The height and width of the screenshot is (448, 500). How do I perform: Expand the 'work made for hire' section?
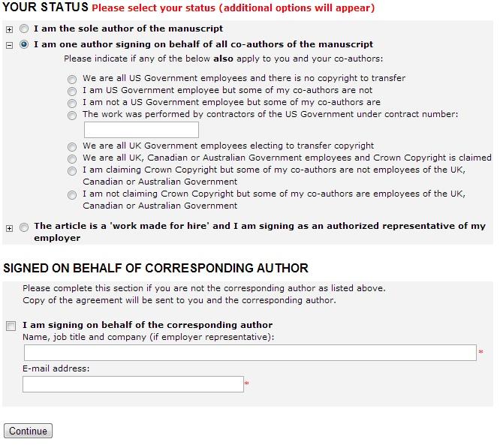pos(10,228)
